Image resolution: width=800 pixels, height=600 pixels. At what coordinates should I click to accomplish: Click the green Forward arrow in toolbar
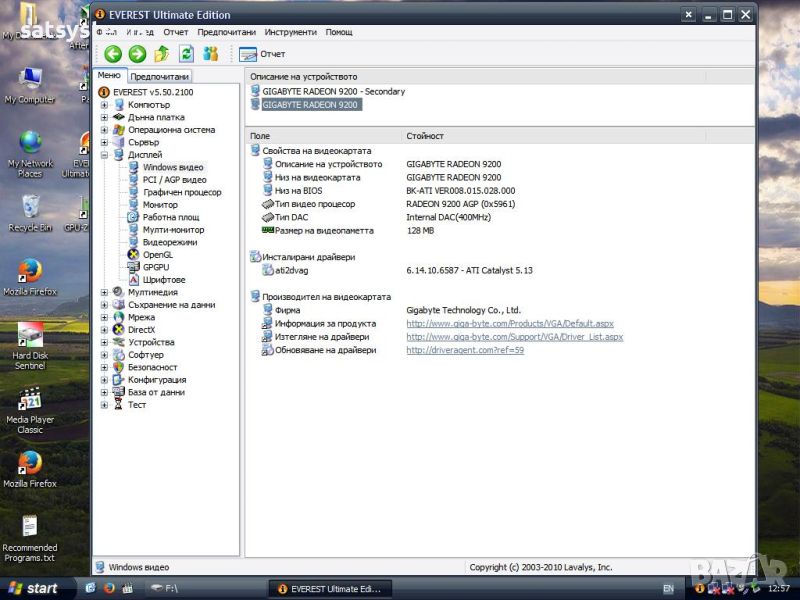pos(137,54)
